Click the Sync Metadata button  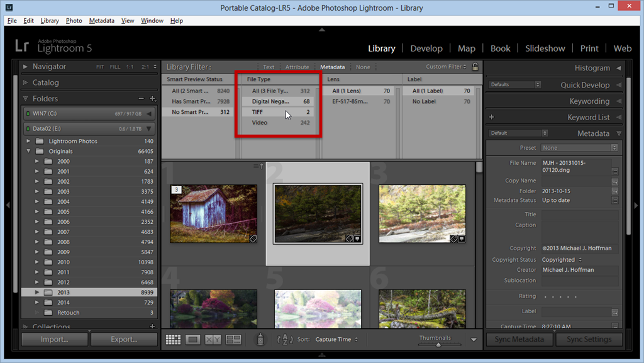pyautogui.click(x=519, y=339)
